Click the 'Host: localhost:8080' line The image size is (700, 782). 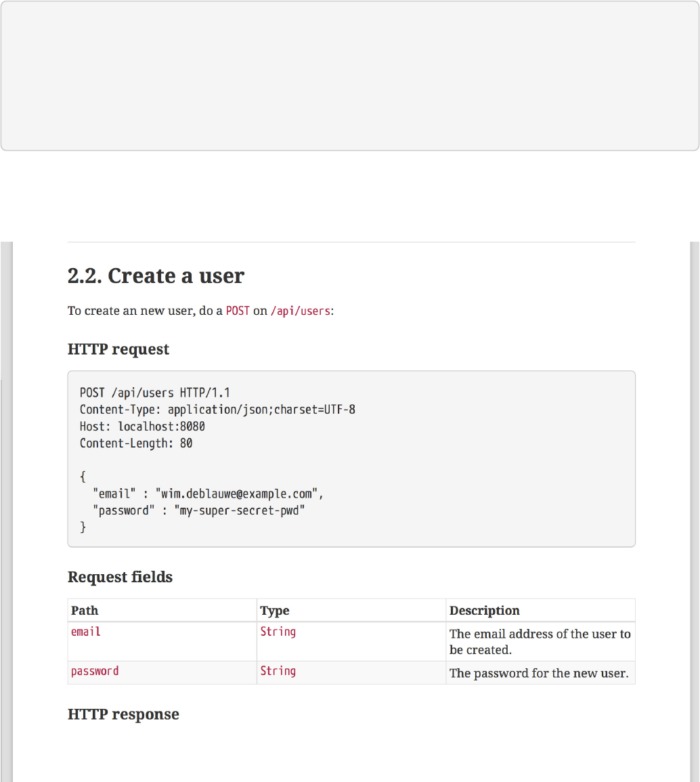(142, 427)
